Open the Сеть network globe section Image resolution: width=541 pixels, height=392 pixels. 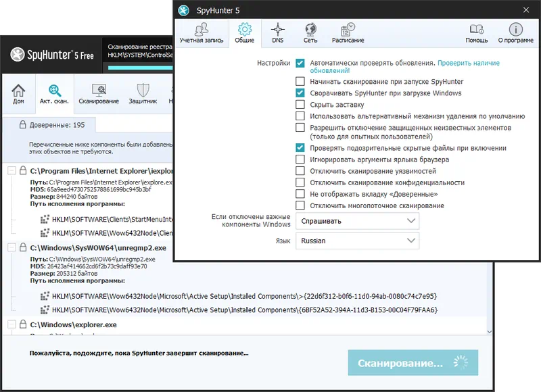[x=310, y=33]
